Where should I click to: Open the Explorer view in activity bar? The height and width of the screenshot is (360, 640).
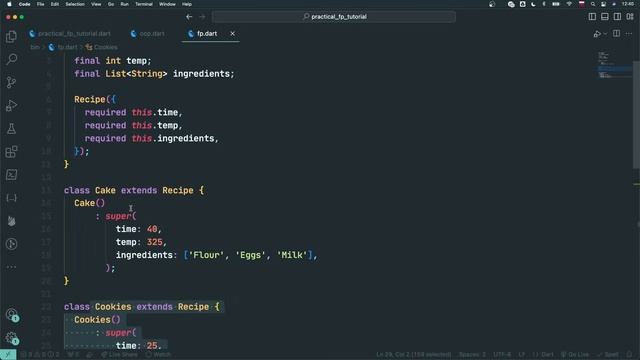click(x=11, y=36)
